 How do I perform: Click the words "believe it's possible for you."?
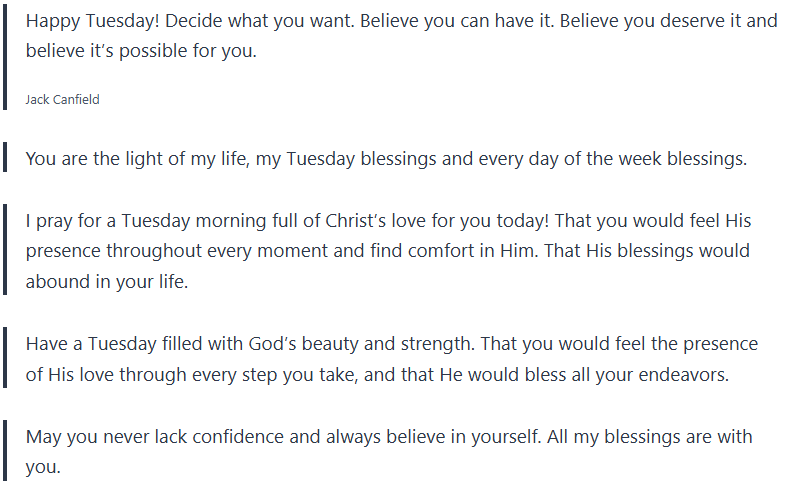pyautogui.click(x=141, y=51)
